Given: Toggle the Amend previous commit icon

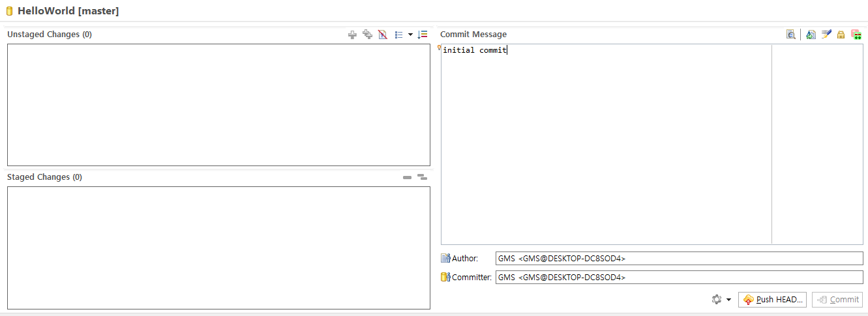Looking at the screenshot, I should pyautogui.click(x=811, y=35).
